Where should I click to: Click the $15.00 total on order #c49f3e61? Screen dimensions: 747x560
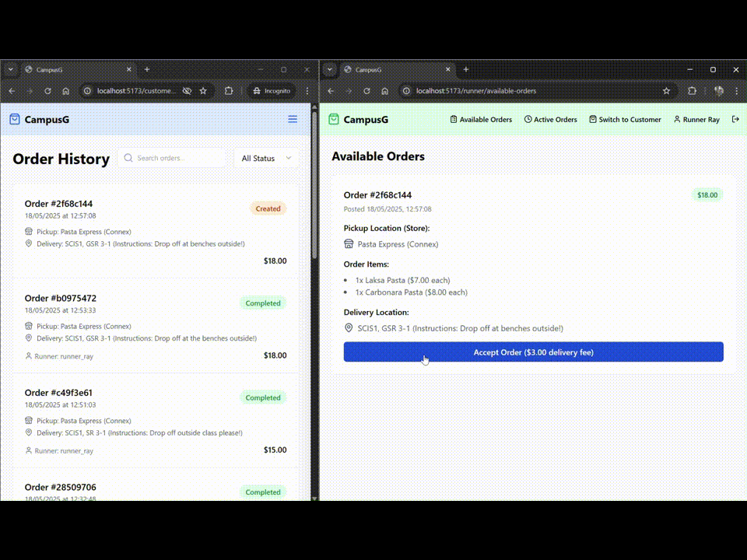coord(275,450)
